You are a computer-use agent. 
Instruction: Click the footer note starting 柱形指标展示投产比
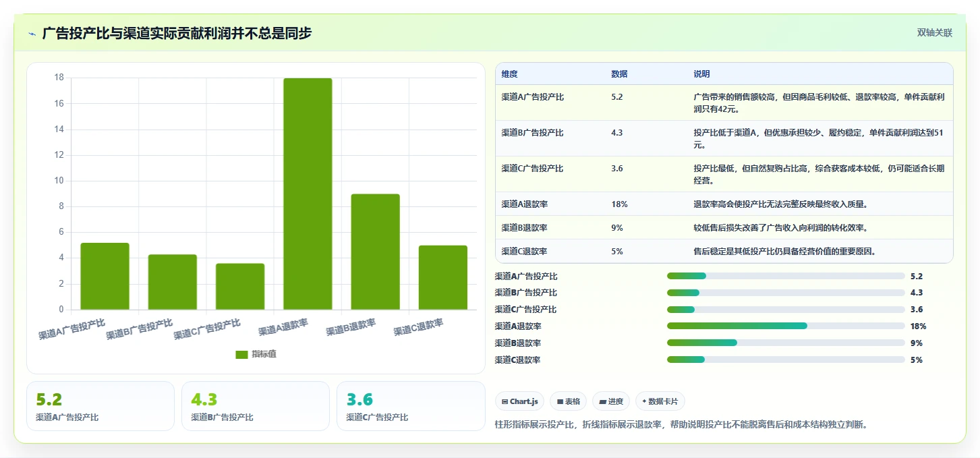click(681, 425)
